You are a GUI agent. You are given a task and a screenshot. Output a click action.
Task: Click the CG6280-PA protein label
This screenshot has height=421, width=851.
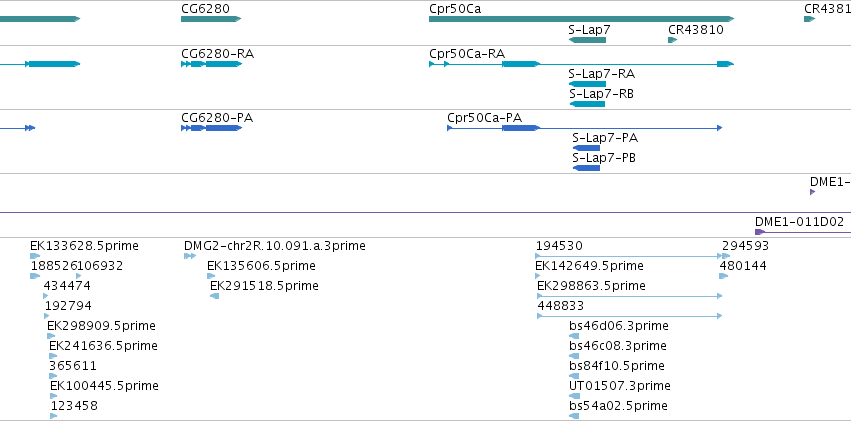tap(217, 118)
